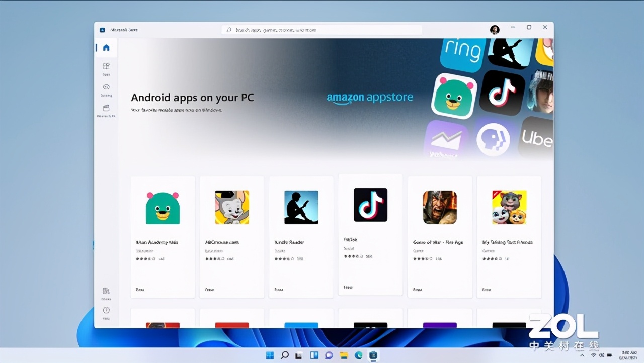Open the Start menu from taskbar
Screen dimensions: 644x363
(x=270, y=355)
